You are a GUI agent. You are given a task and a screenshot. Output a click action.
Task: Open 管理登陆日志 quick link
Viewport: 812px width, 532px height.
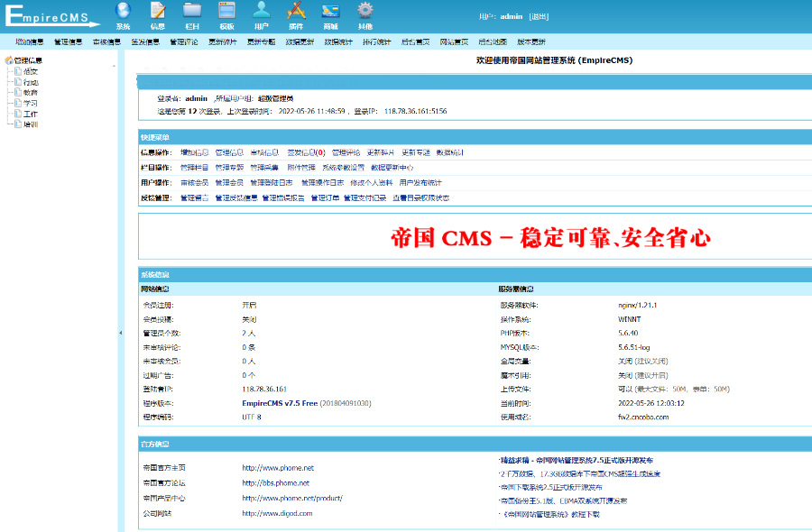click(272, 183)
